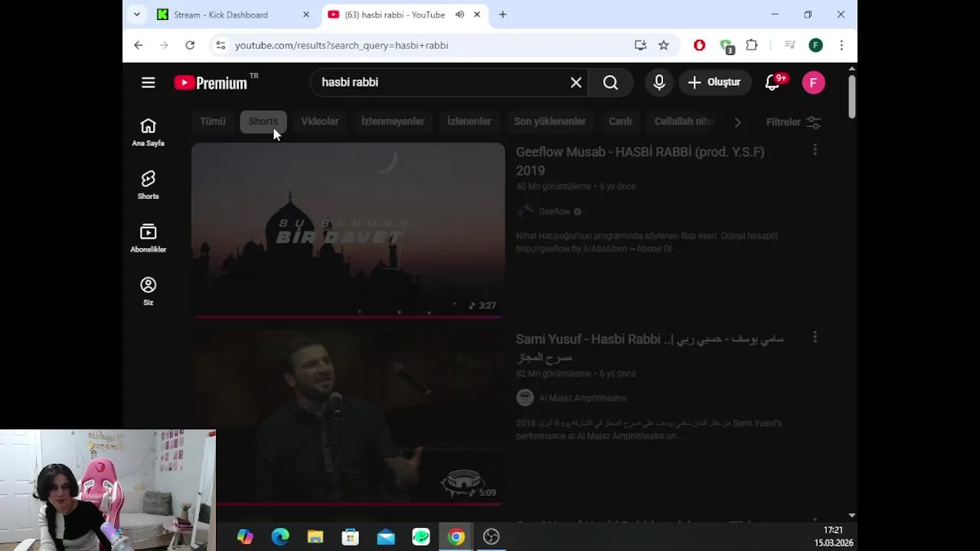Go back with browser back arrow
The height and width of the screenshot is (551, 980).
point(138,45)
